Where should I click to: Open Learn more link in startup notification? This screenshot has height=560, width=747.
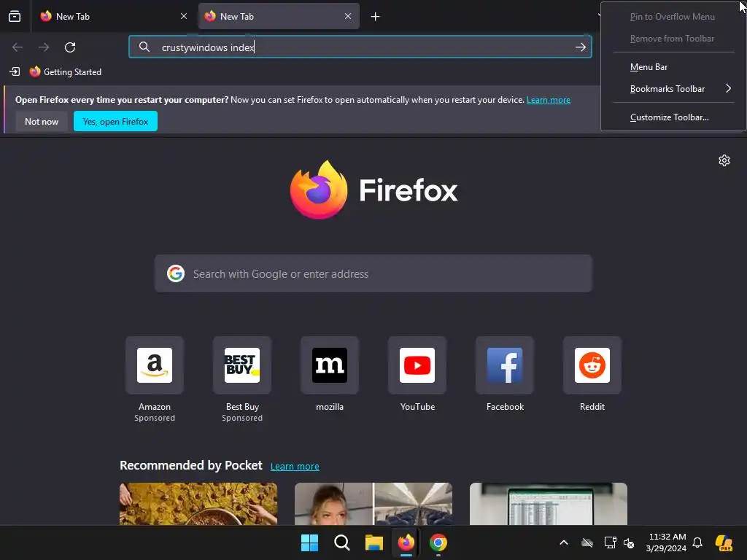[549, 100]
